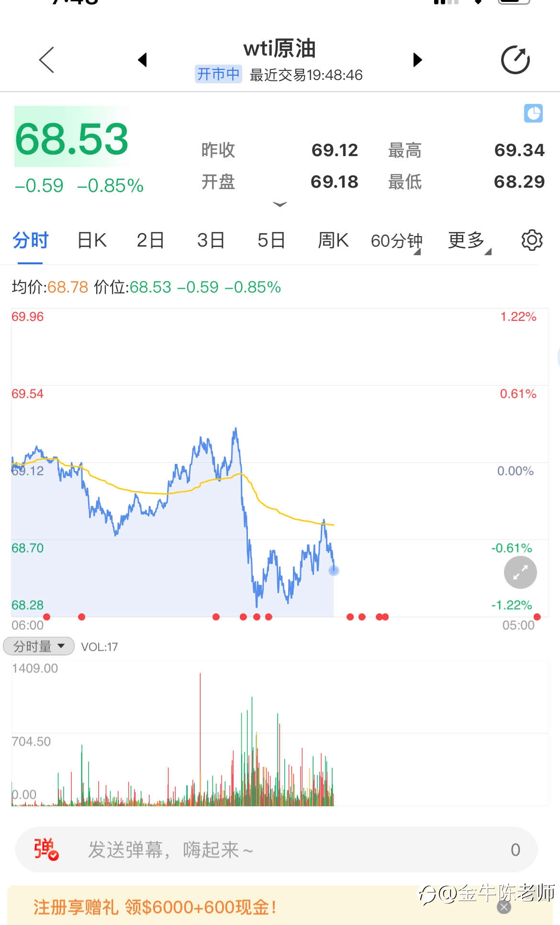Viewport: 560px width, 925px height.
Task: Click the current price dot on the chart
Action: [x=334, y=570]
